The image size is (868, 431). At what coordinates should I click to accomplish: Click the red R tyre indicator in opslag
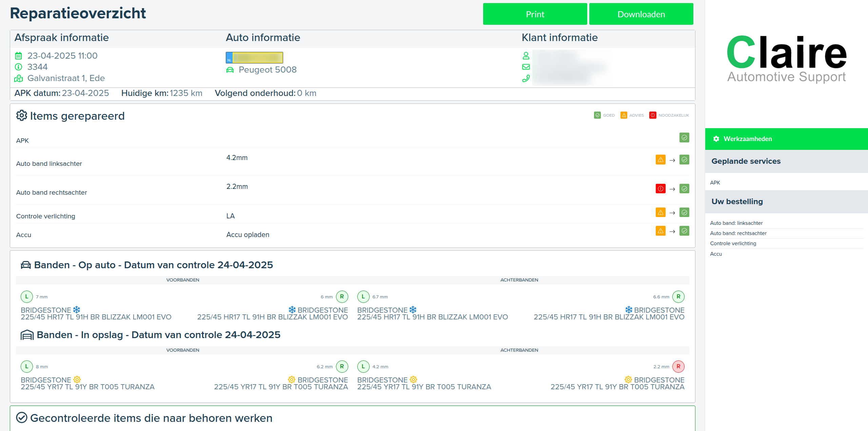(678, 366)
